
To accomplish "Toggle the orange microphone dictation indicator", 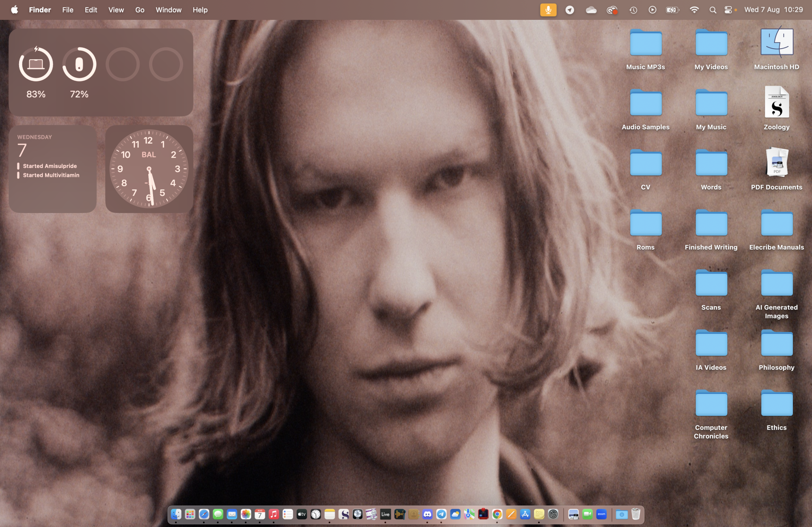I will [548, 10].
